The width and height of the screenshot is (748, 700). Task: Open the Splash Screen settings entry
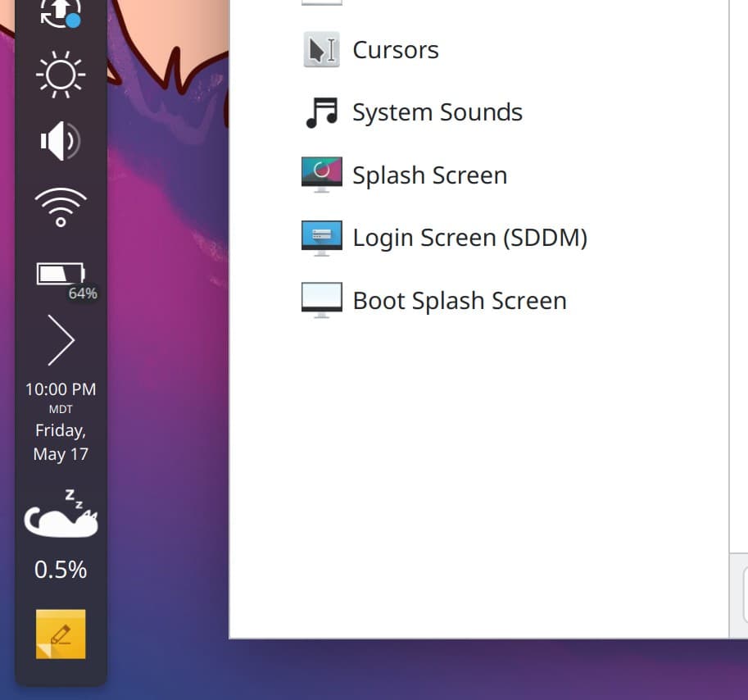click(x=430, y=175)
